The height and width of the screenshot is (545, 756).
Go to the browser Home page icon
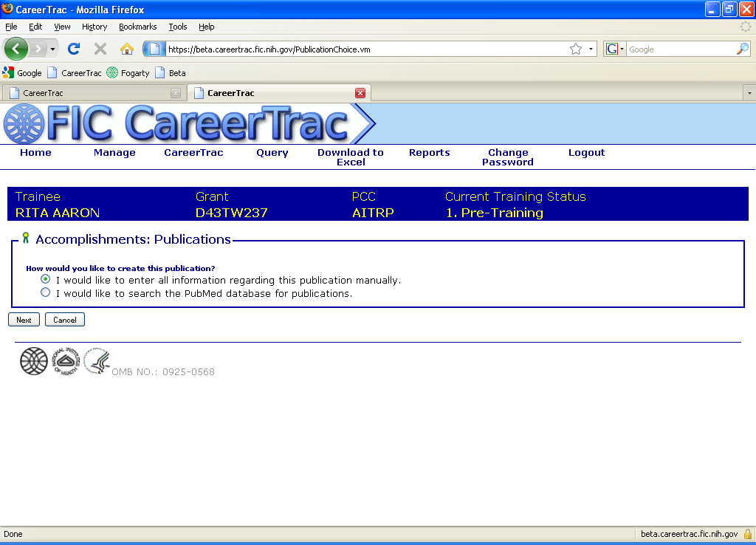(x=127, y=49)
